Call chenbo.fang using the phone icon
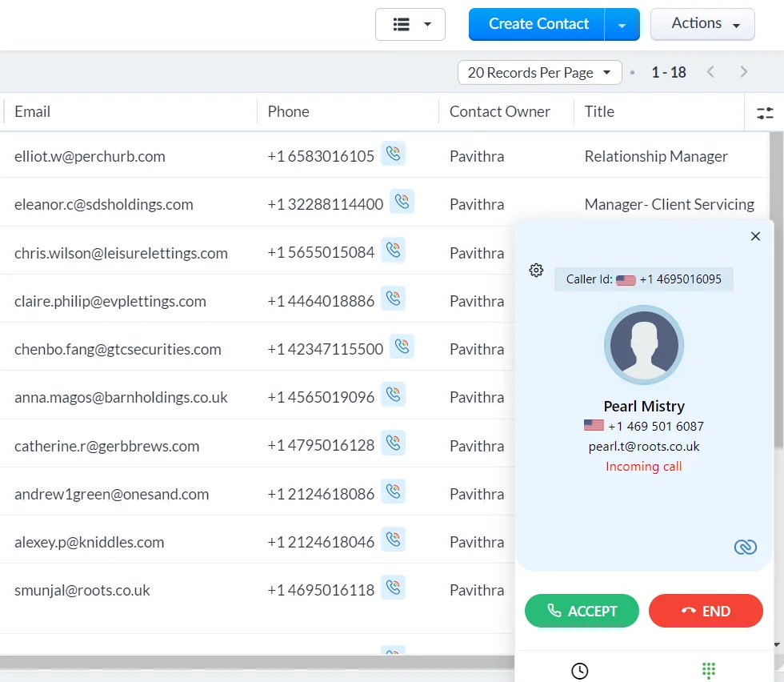Screen dimensions: 784x682 pos(402,347)
